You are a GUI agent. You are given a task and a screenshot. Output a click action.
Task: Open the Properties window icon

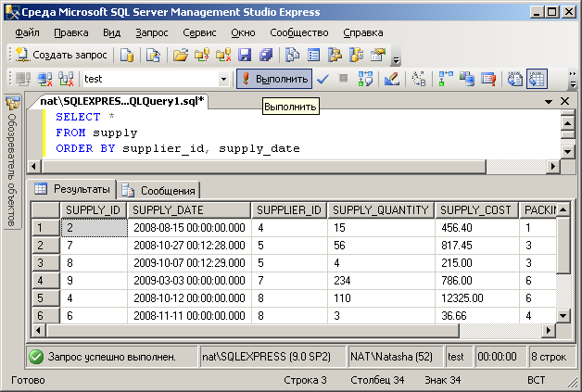tap(378, 55)
